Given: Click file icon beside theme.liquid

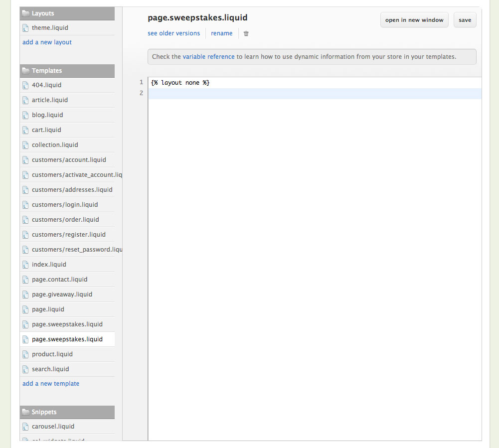Looking at the screenshot, I should [25, 28].
